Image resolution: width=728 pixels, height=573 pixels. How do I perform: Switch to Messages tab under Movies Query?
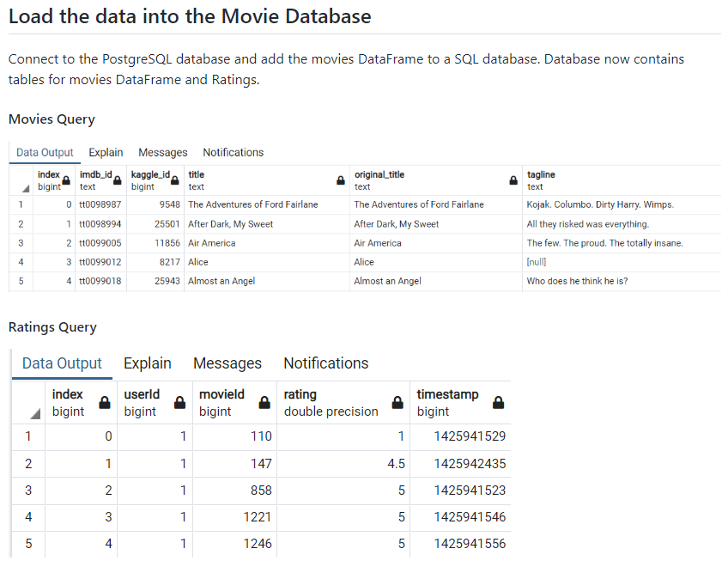[x=162, y=152]
